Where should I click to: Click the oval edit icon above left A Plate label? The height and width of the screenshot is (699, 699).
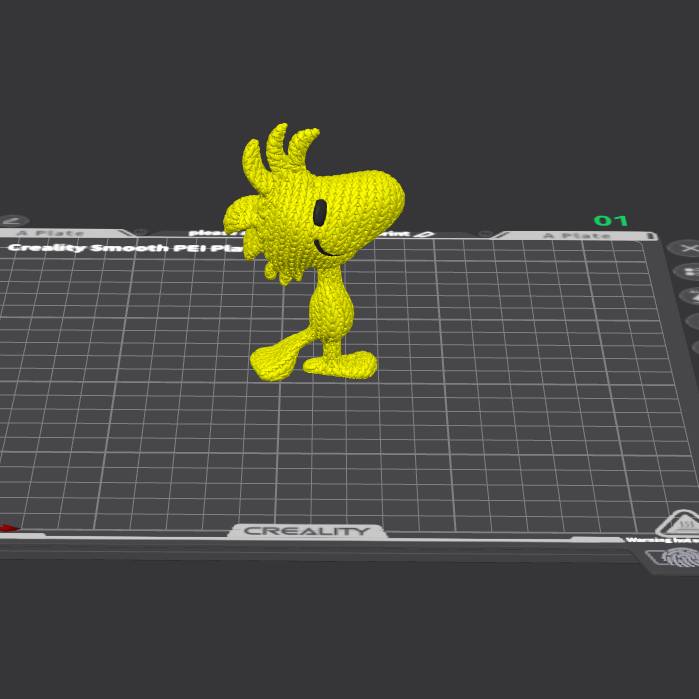point(14,221)
